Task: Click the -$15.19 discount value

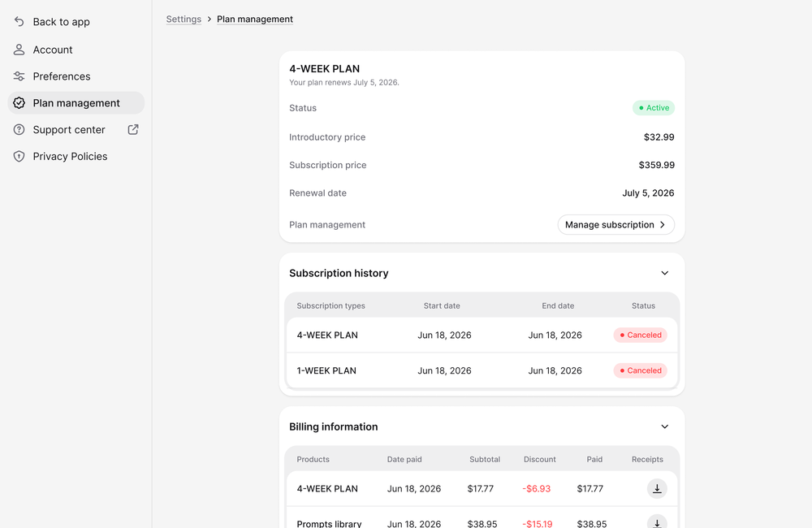Action: [537, 523]
